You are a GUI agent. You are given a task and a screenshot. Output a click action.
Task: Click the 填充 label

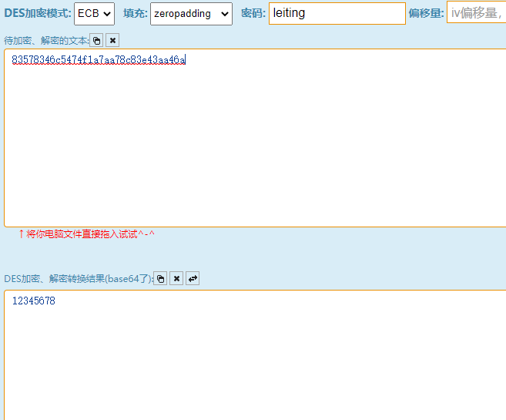(136, 13)
